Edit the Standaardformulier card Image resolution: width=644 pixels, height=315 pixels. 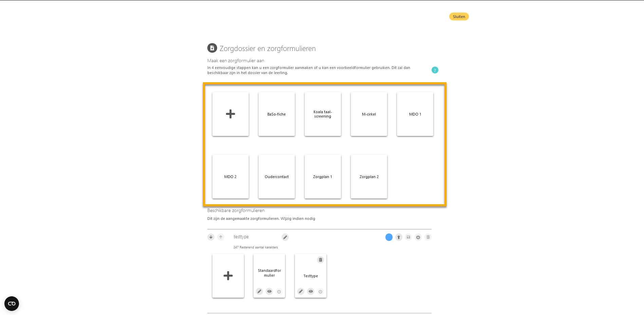click(x=259, y=291)
